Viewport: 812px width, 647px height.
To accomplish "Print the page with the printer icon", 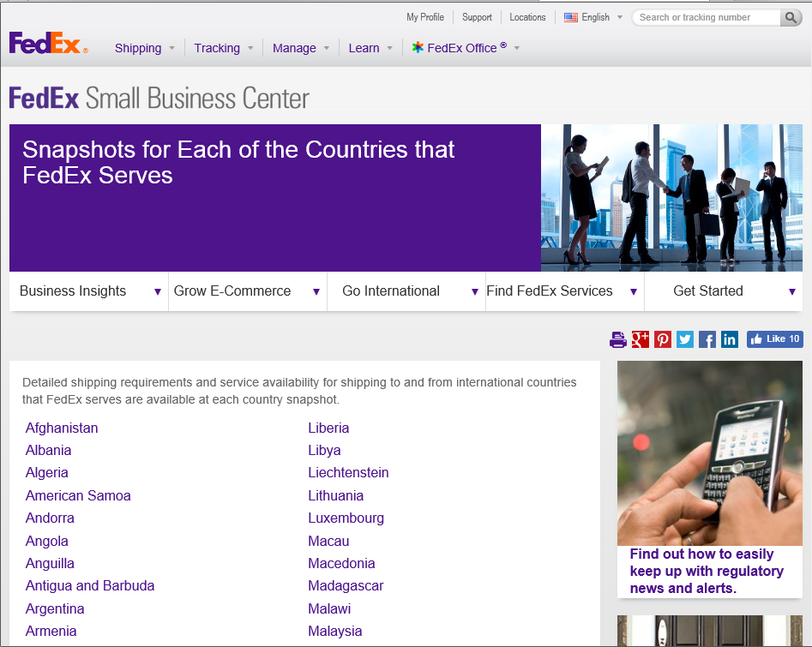I will pyautogui.click(x=618, y=339).
